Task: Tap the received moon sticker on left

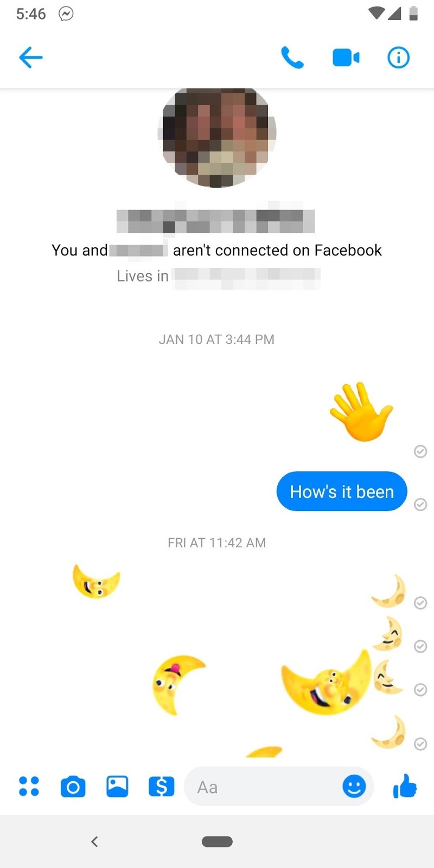Action: pos(96,581)
